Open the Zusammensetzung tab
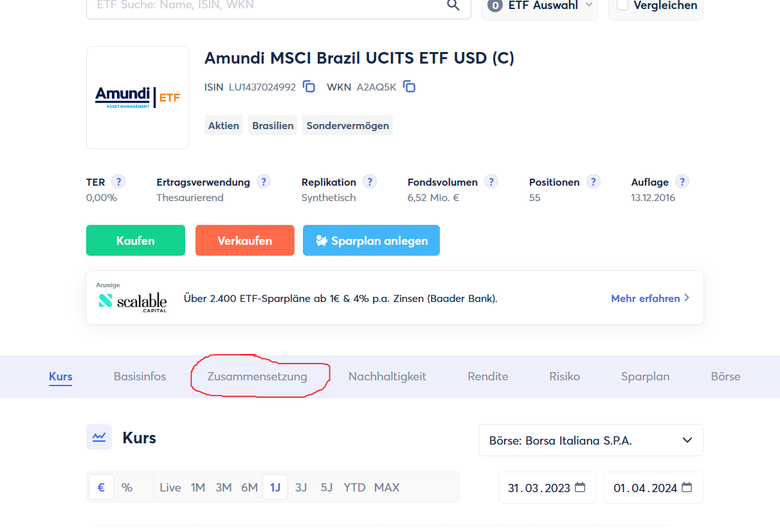 [x=257, y=377]
